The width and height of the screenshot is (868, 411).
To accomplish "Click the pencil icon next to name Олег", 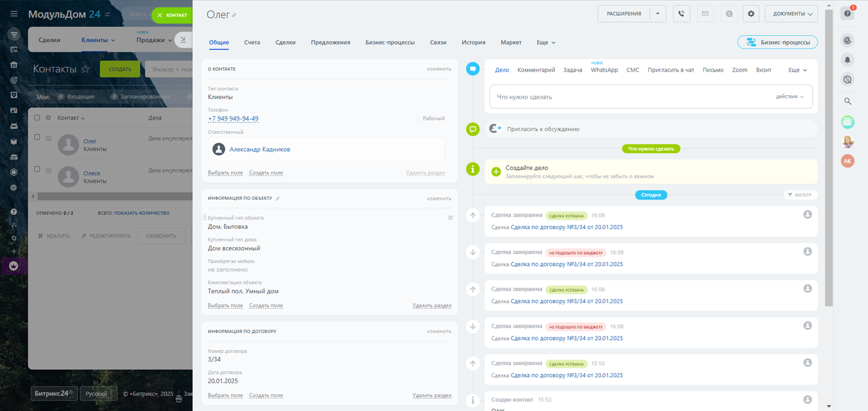I will pyautogui.click(x=235, y=16).
